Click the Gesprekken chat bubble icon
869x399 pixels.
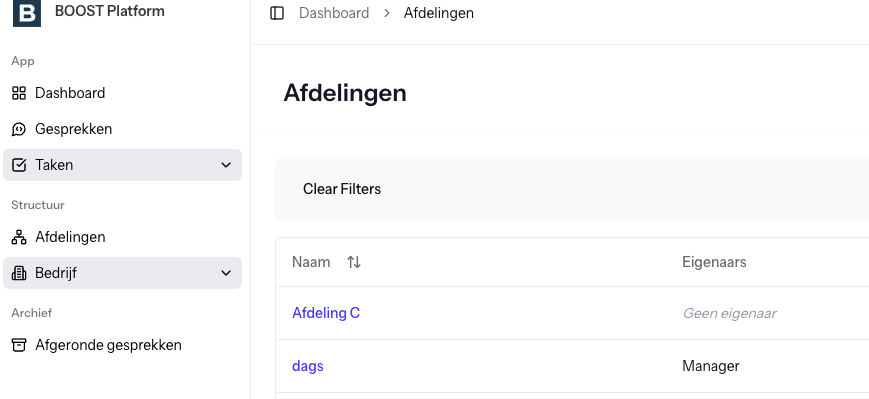19,129
